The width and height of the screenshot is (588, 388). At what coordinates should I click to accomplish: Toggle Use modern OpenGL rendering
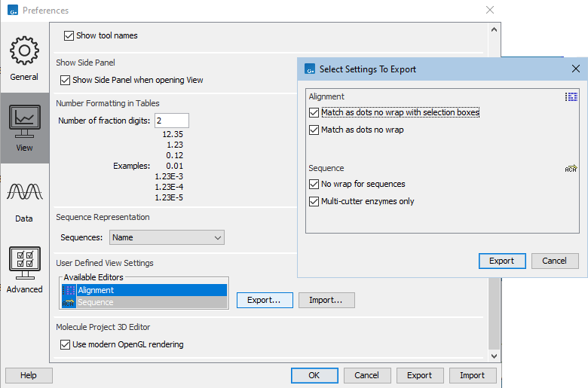pyautogui.click(x=65, y=344)
